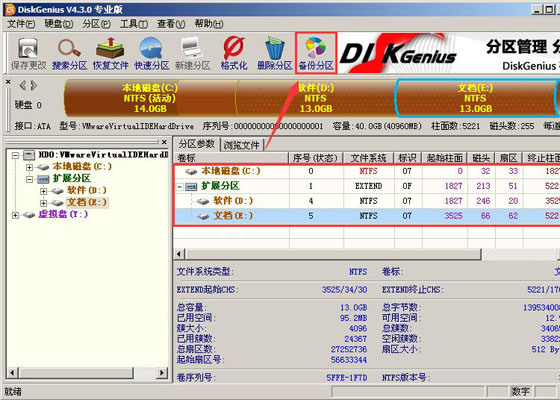Expand 本地磁盘(C:) node in tree
This screenshot has height=400, width=560.
[x=29, y=167]
